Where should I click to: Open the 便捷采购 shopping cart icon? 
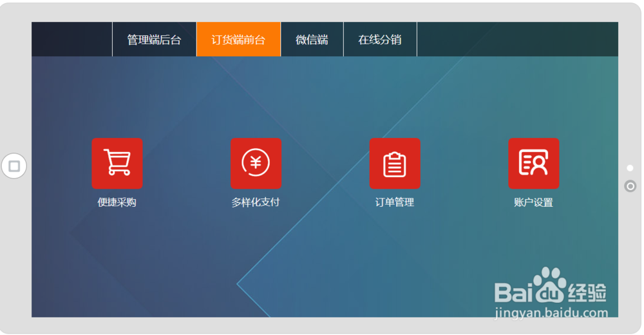coord(117,163)
